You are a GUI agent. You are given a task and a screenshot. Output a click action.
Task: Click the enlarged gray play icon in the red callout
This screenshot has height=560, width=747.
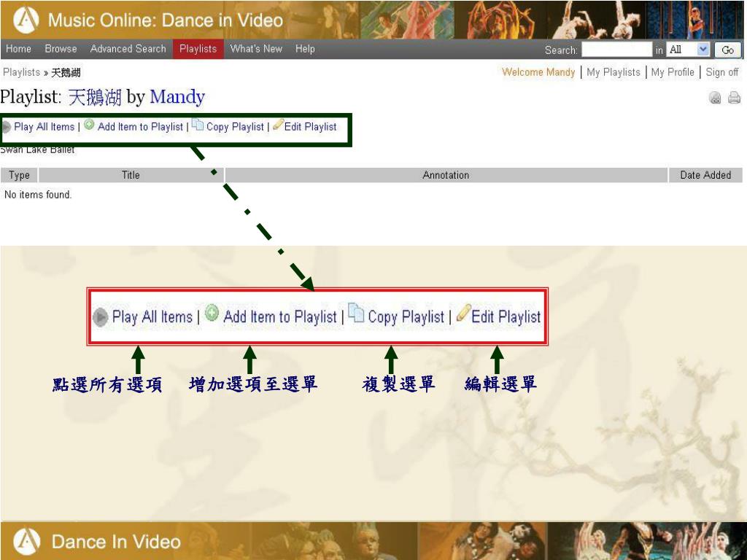pyautogui.click(x=101, y=317)
